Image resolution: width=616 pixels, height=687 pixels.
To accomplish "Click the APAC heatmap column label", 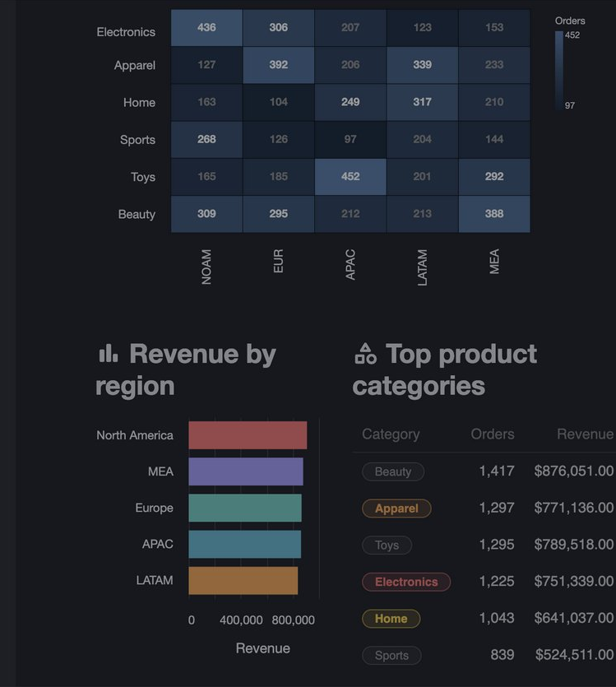I will [350, 265].
